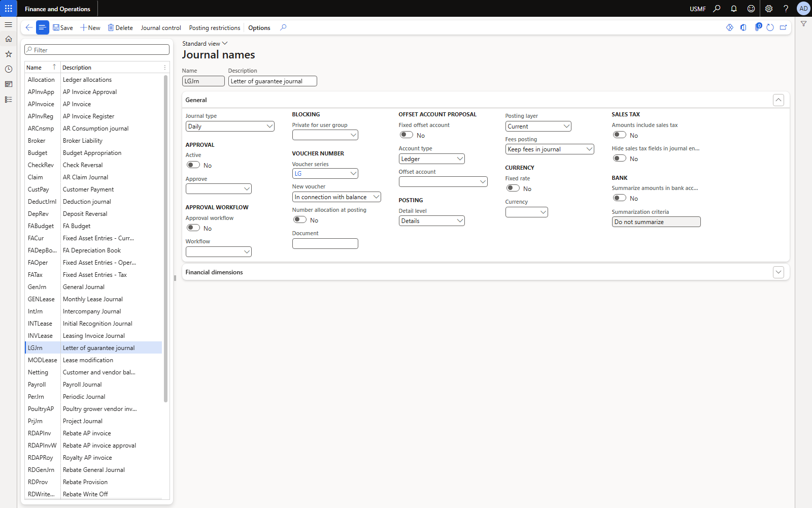Click the New button

(x=90, y=28)
